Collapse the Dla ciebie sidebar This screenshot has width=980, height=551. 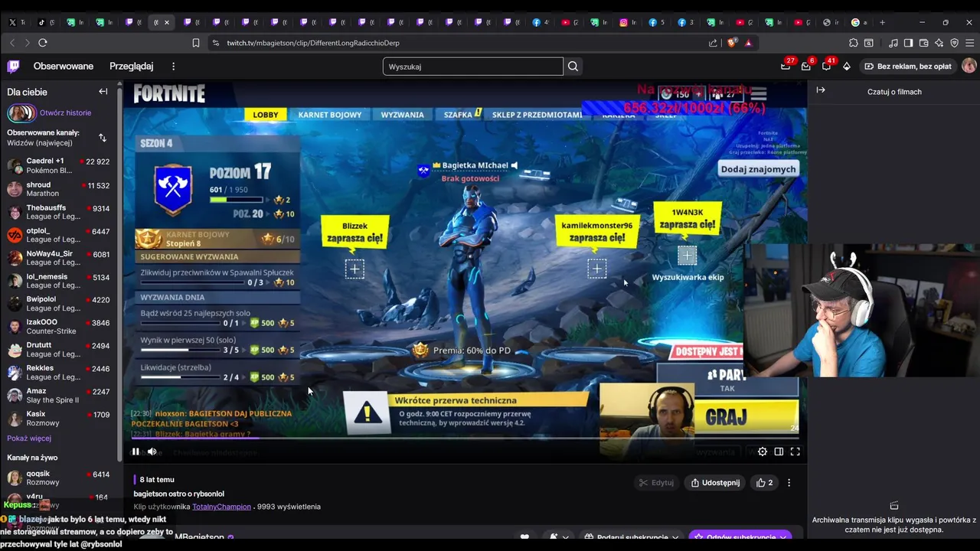(103, 92)
